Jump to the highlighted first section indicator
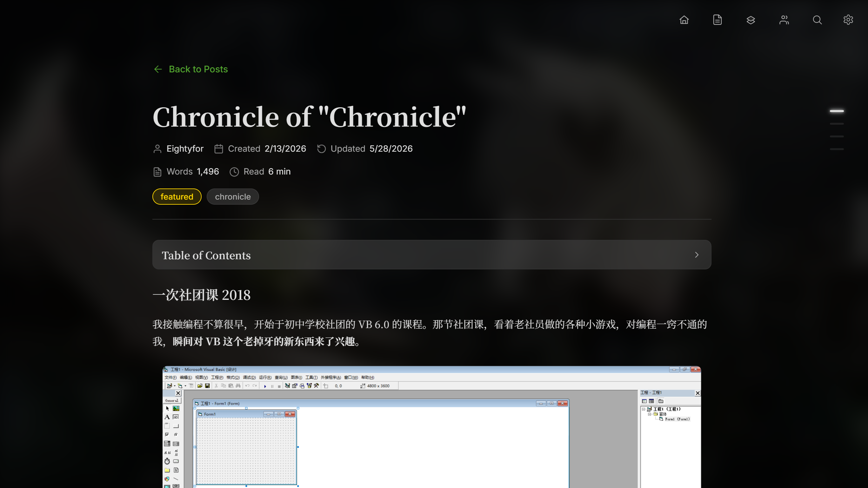 pyautogui.click(x=837, y=111)
